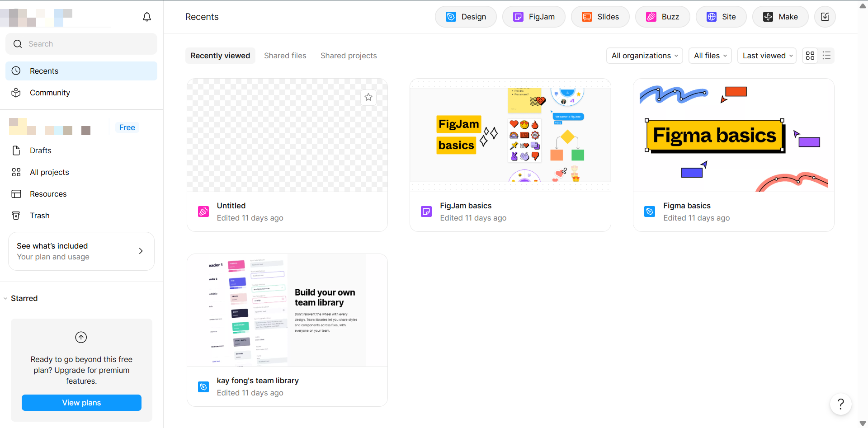Click the search magnifier icon
Screen dimensions: 868x428
(x=18, y=44)
